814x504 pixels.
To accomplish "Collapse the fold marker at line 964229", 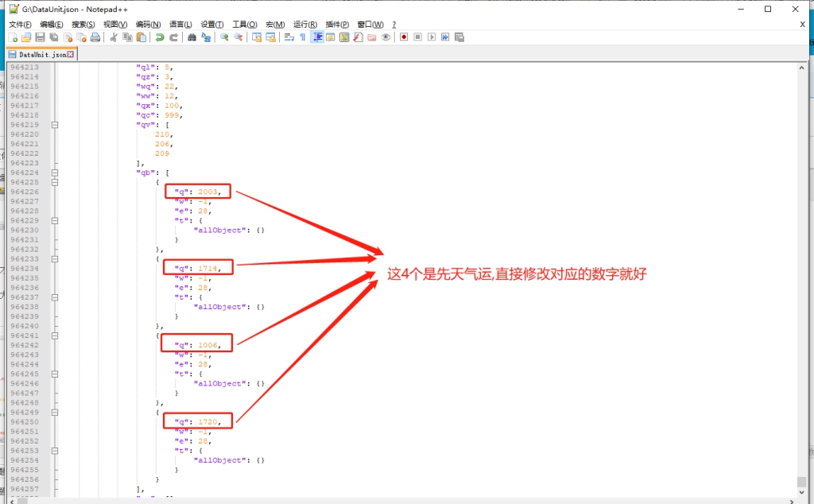I will [55, 220].
